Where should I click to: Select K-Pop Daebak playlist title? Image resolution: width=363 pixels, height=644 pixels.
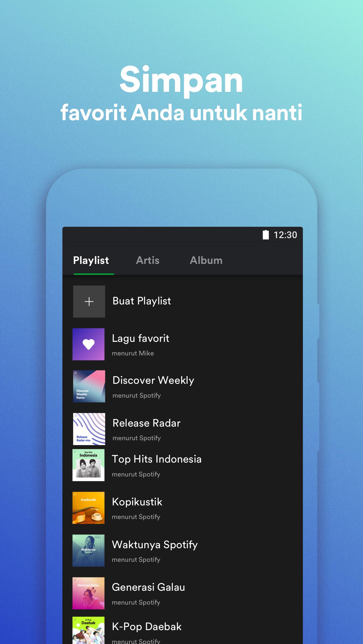[x=147, y=627]
